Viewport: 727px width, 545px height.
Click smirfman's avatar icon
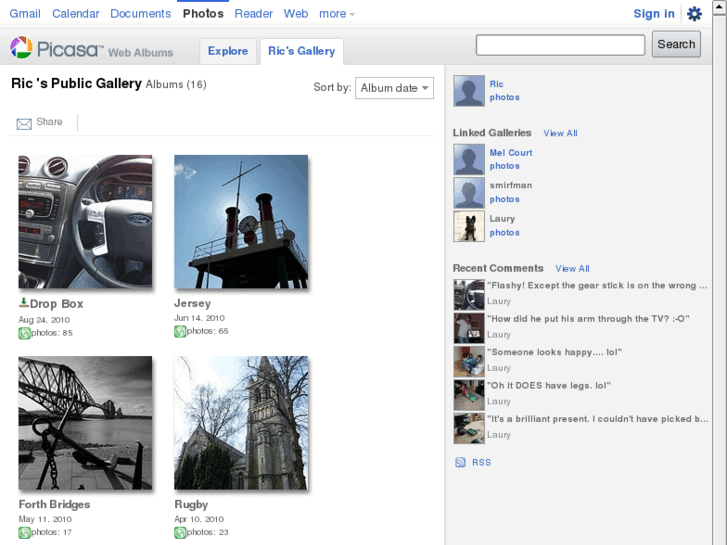point(469,192)
